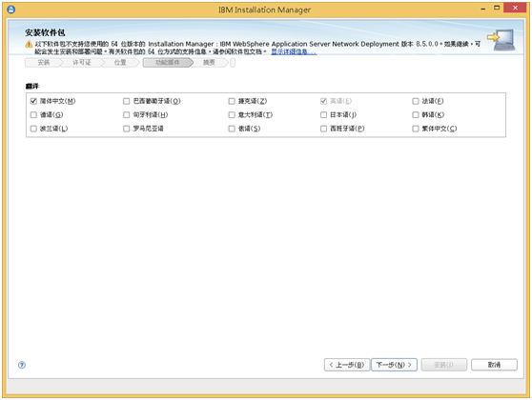Select the 安装 wizard step
The height and width of the screenshot is (400, 532).
pyautogui.click(x=44, y=63)
